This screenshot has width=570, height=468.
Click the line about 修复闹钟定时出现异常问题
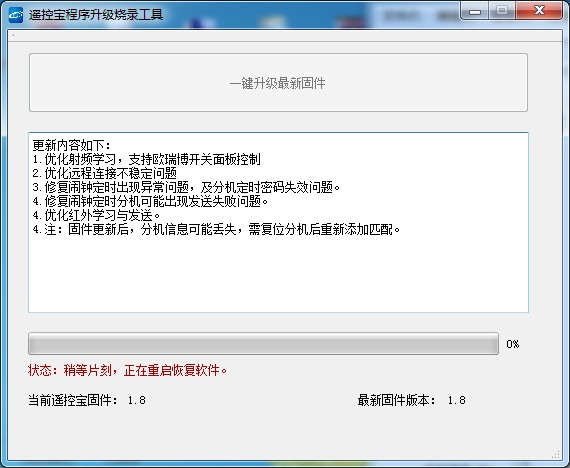coord(186,187)
